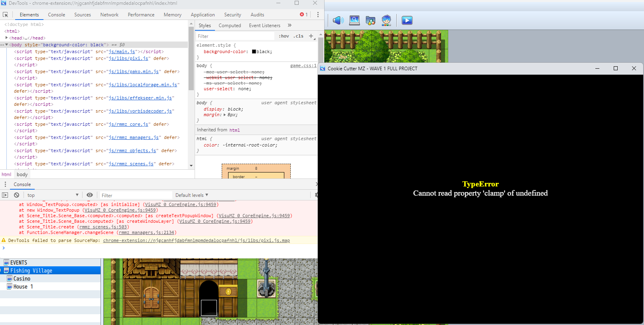Select the html breadcrumb item
Image resolution: width=644 pixels, height=325 pixels.
pos(6,174)
